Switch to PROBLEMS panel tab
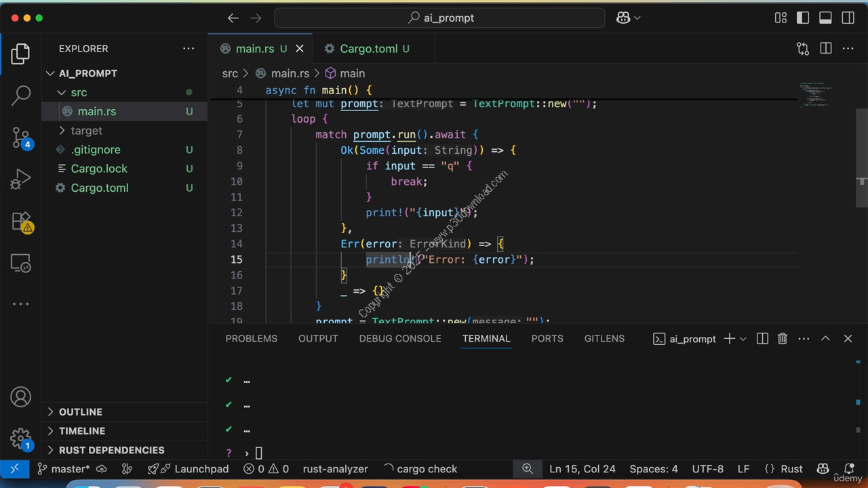Image resolution: width=868 pixels, height=488 pixels. (x=251, y=338)
